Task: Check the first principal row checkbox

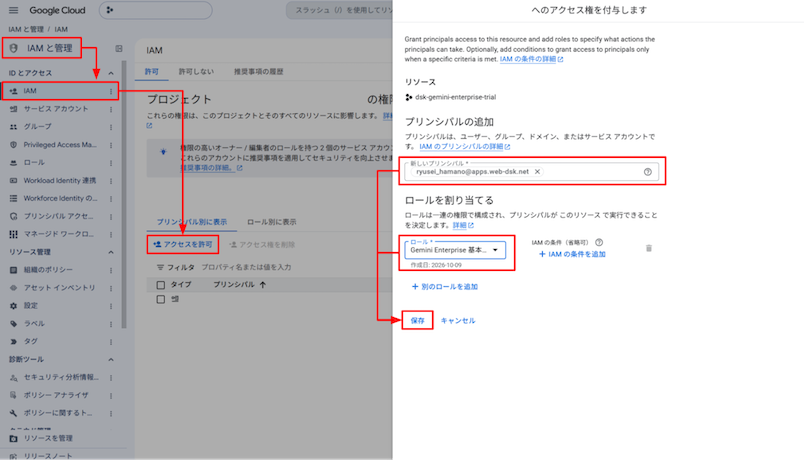Action: (160, 299)
